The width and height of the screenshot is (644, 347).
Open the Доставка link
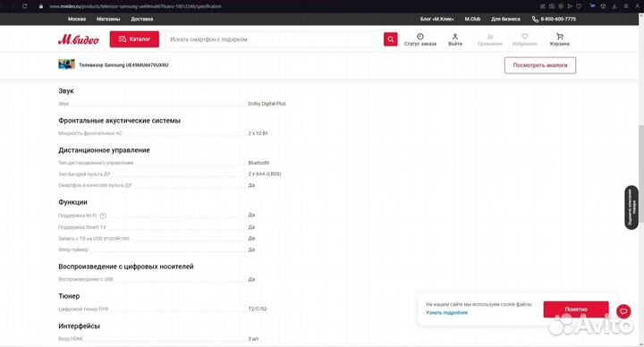(142, 19)
